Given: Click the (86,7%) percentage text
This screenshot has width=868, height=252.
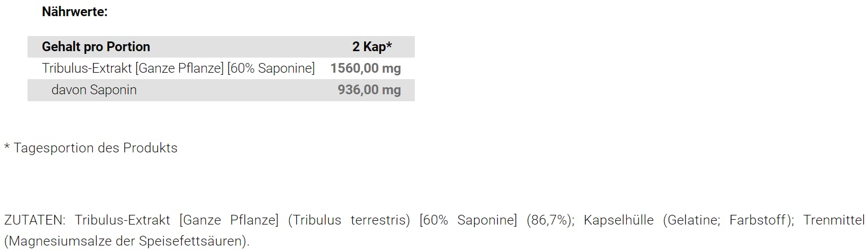Looking at the screenshot, I should [x=550, y=220].
